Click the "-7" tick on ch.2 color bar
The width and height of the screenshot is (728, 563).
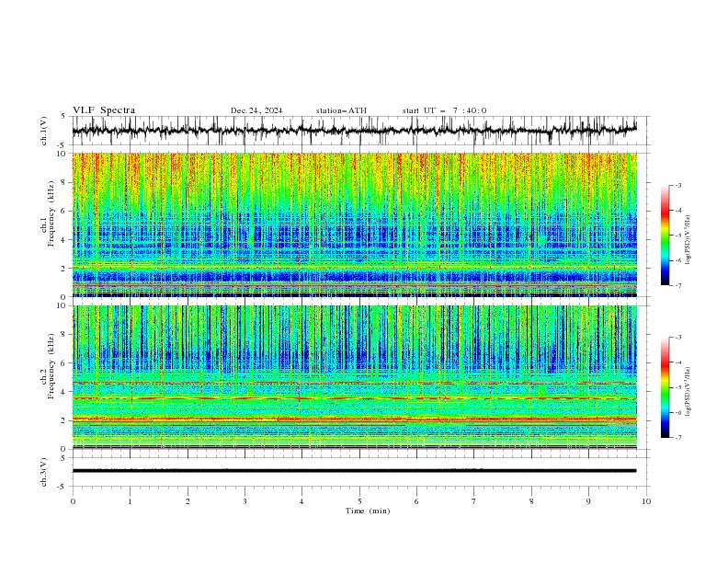(678, 438)
